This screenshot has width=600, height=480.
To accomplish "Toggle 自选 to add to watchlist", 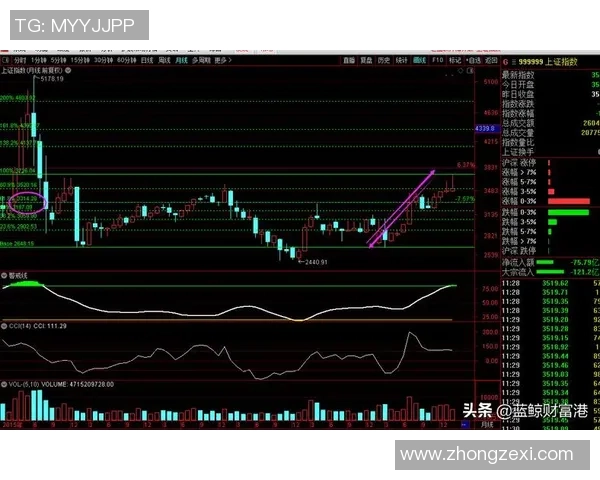I will point(473,60).
